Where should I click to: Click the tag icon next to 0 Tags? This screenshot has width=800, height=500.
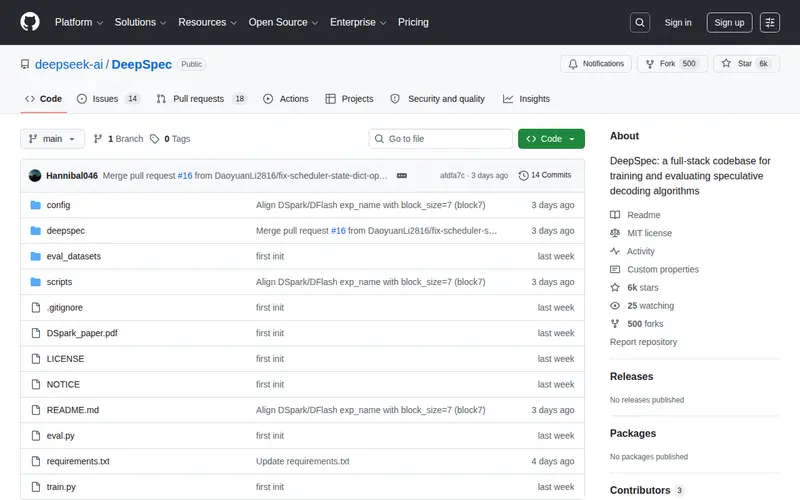pyautogui.click(x=155, y=139)
